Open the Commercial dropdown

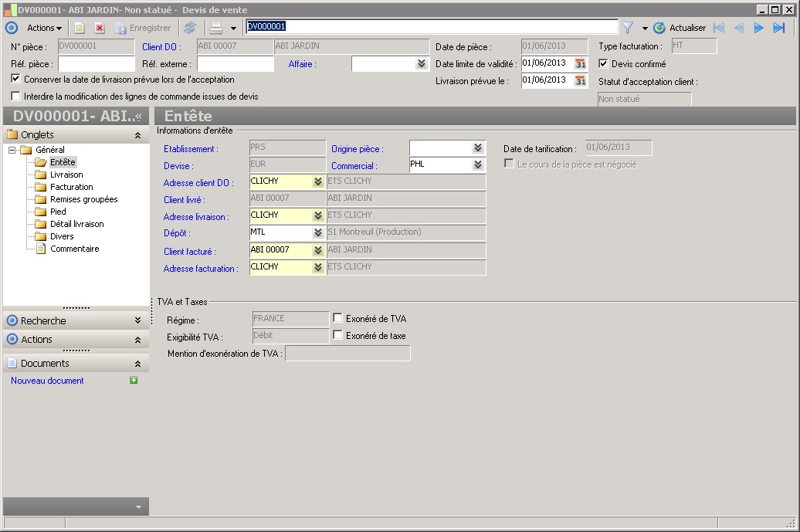coord(478,164)
